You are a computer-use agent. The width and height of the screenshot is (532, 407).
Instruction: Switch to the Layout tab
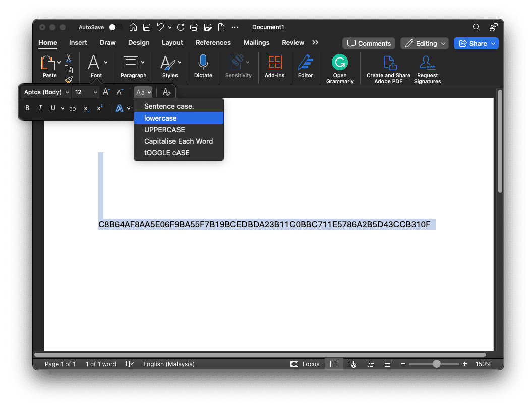(172, 43)
